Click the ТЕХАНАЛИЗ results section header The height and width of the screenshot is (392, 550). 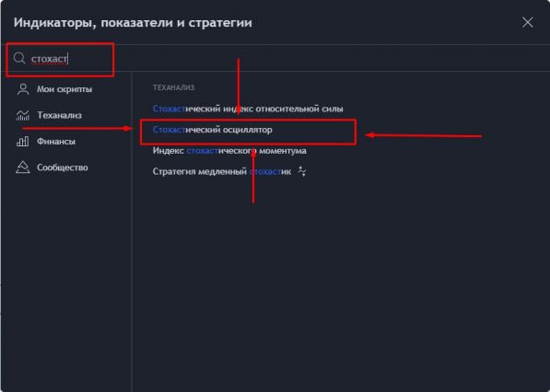[x=173, y=87]
